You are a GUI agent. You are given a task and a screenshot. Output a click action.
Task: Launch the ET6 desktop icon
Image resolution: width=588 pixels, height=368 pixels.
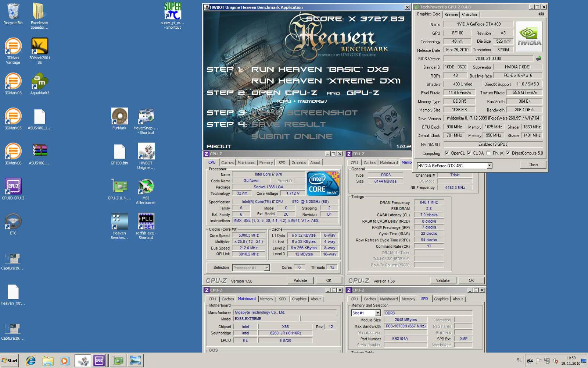click(x=13, y=224)
